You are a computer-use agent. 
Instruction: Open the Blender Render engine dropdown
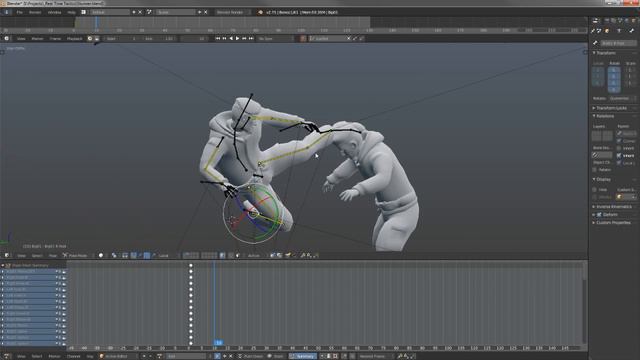(x=233, y=12)
